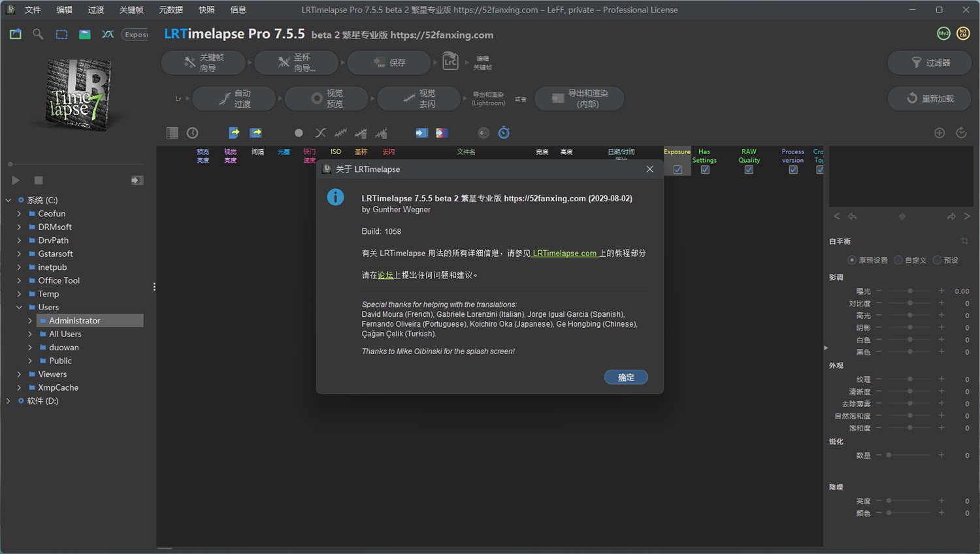Click the 曝光 slider handle
Screen dimensions: 980x554
pos(910,291)
